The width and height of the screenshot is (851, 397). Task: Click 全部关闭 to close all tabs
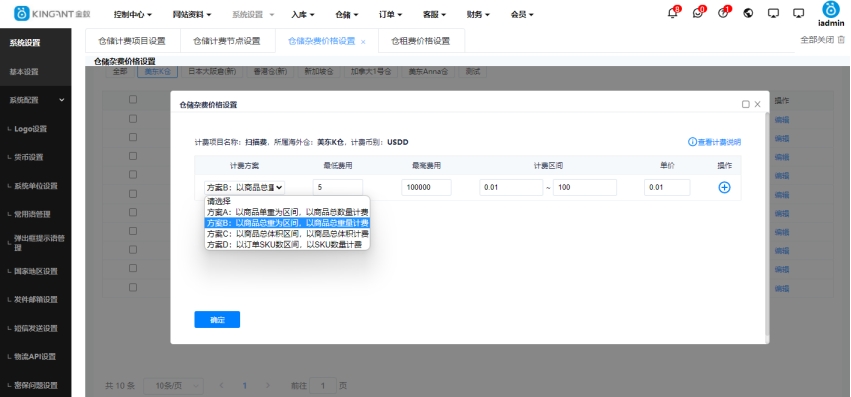pos(817,40)
